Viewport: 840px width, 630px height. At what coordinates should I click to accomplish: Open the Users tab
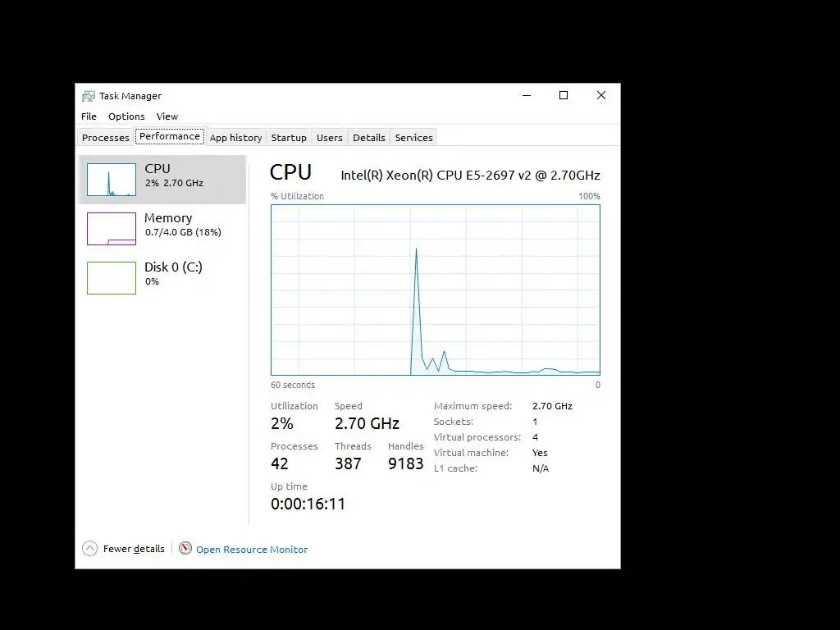click(330, 137)
